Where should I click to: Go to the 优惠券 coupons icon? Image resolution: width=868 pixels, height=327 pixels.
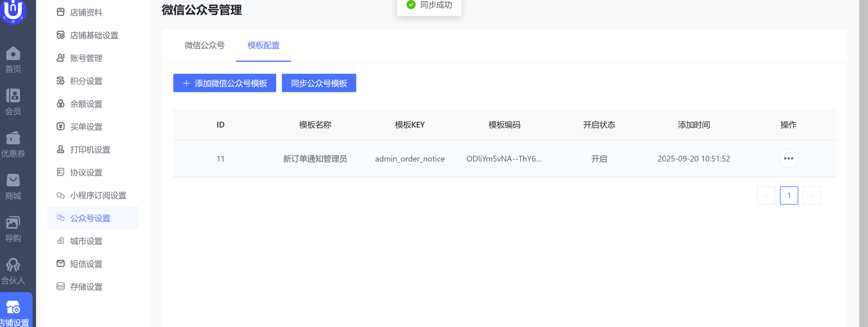(13, 138)
